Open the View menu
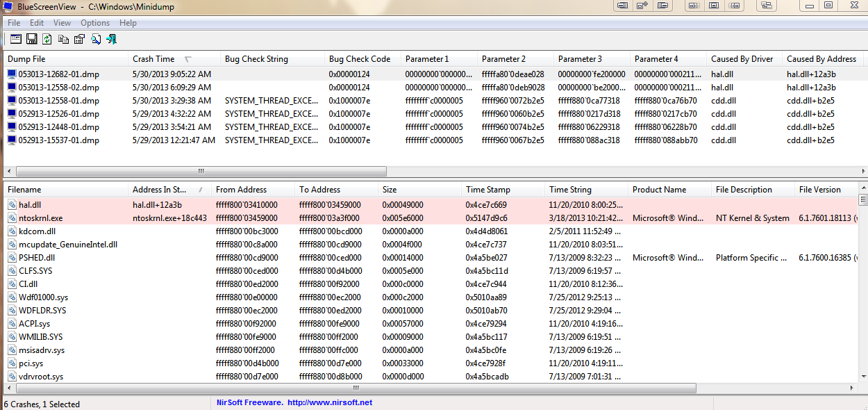Viewport: 868px width, 410px height. (62, 23)
